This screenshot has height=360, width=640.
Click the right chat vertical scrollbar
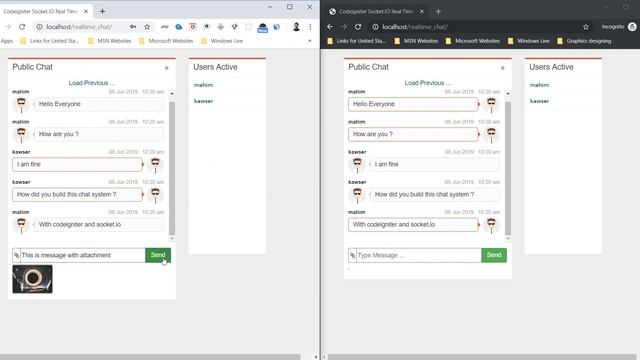(508, 168)
